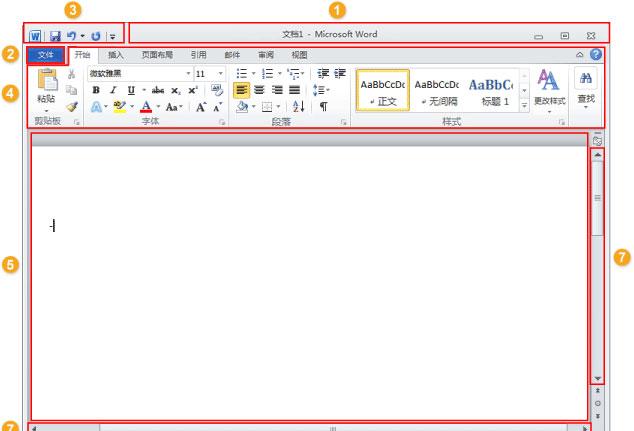
Task: Click the Justify alignment icon
Action: tap(295, 90)
